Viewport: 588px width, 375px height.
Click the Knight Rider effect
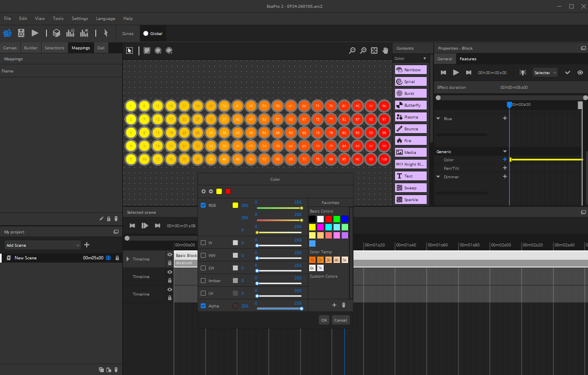coord(410,164)
